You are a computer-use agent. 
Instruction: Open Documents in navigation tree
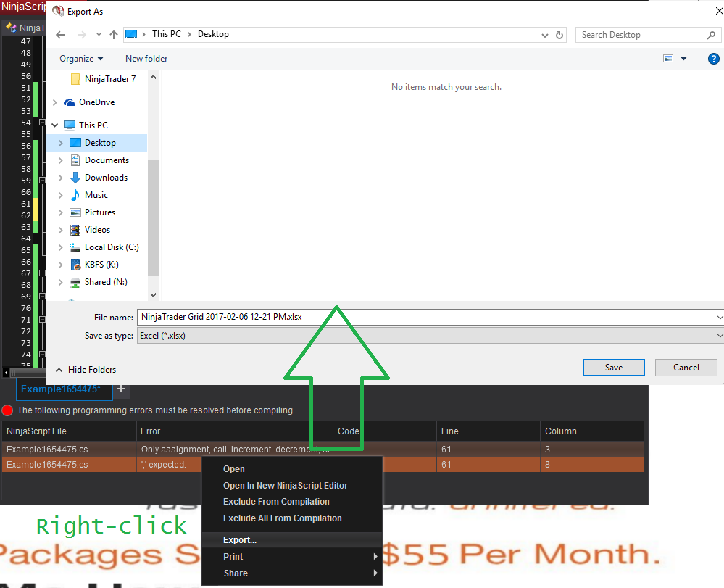coord(107,160)
